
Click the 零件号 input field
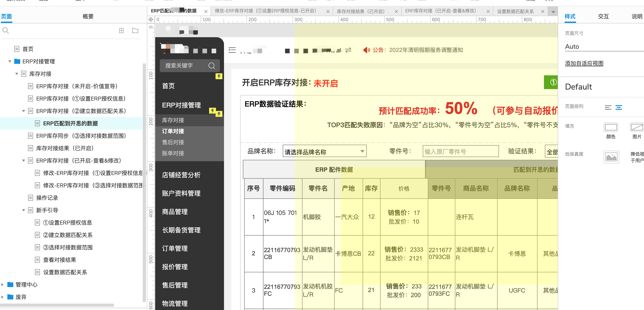tap(460, 151)
